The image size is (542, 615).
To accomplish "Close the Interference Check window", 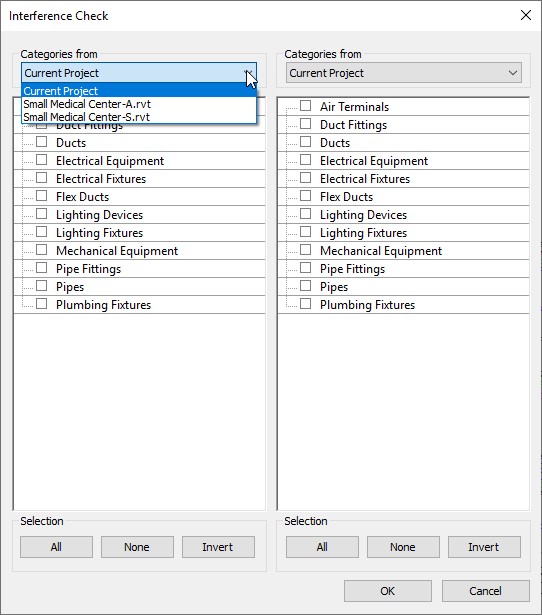I will point(526,15).
